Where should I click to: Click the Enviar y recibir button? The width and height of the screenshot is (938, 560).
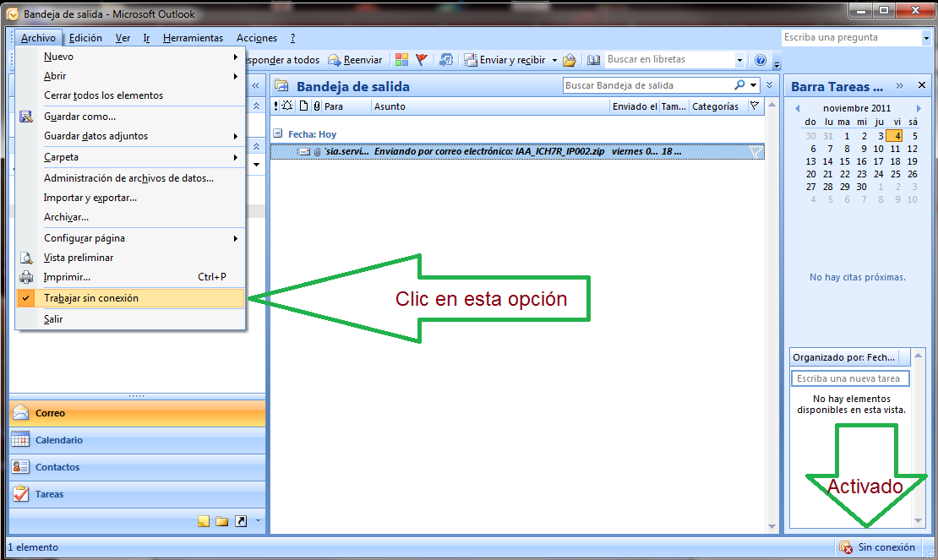click(505, 60)
